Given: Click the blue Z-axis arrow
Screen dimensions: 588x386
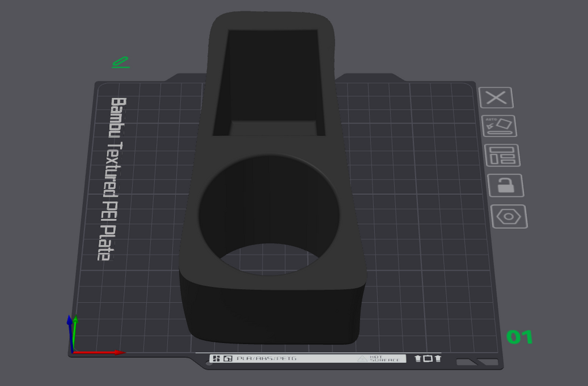Looking at the screenshot, I should (69, 333).
